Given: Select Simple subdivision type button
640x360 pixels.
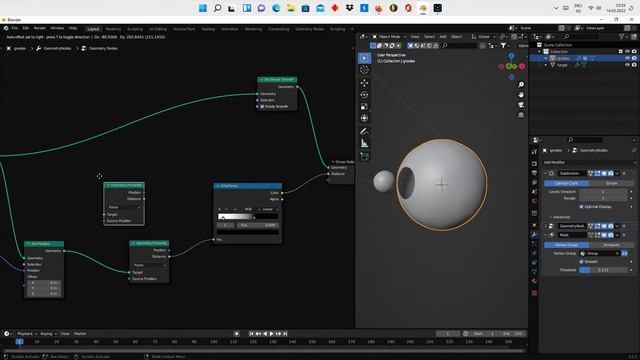Looking at the screenshot, I should coord(611,183).
